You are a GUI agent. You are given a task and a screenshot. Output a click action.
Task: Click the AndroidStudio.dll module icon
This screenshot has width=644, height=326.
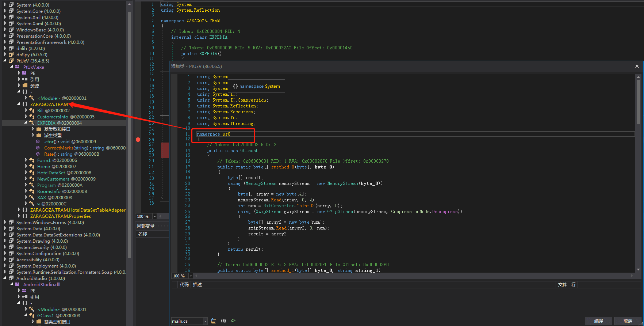18,284
